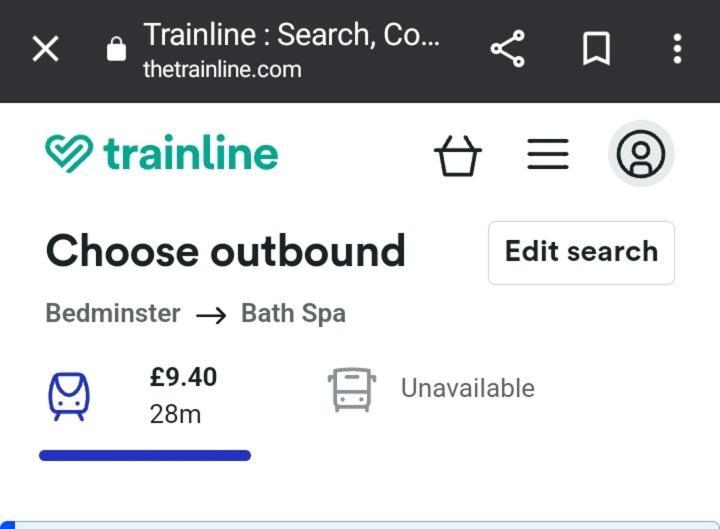Open the share icon in browser bar
Image resolution: width=720 pixels, height=529 pixels.
pos(507,49)
